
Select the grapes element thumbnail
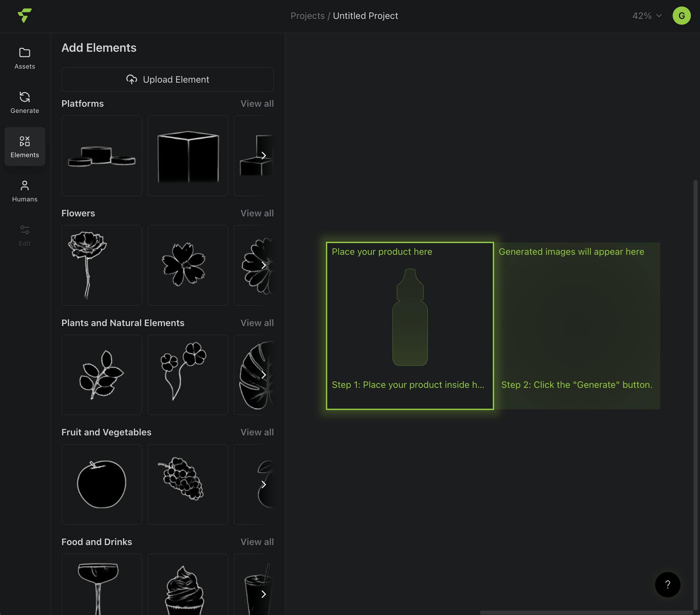[x=188, y=484]
